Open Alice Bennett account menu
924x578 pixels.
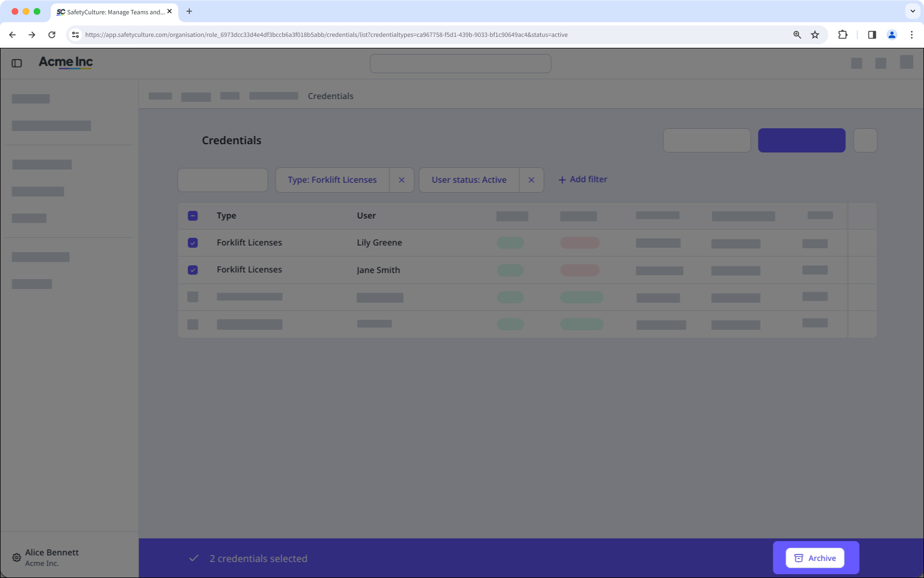(x=52, y=557)
